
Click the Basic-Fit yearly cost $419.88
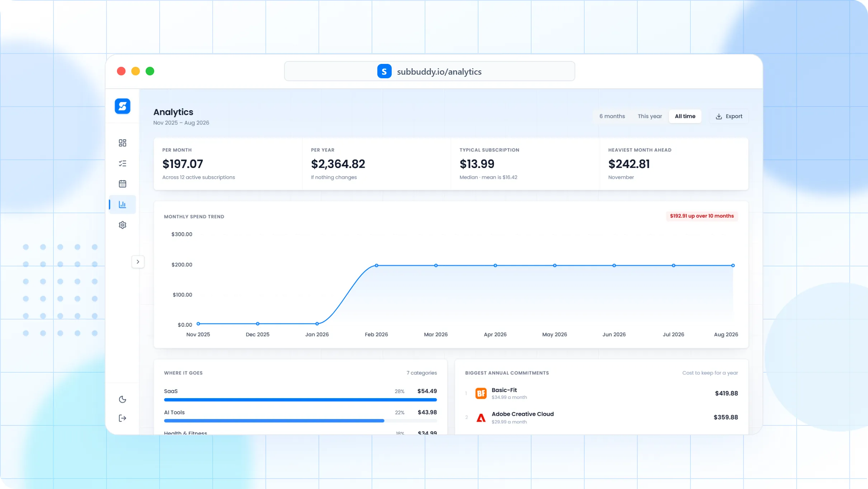point(726,393)
